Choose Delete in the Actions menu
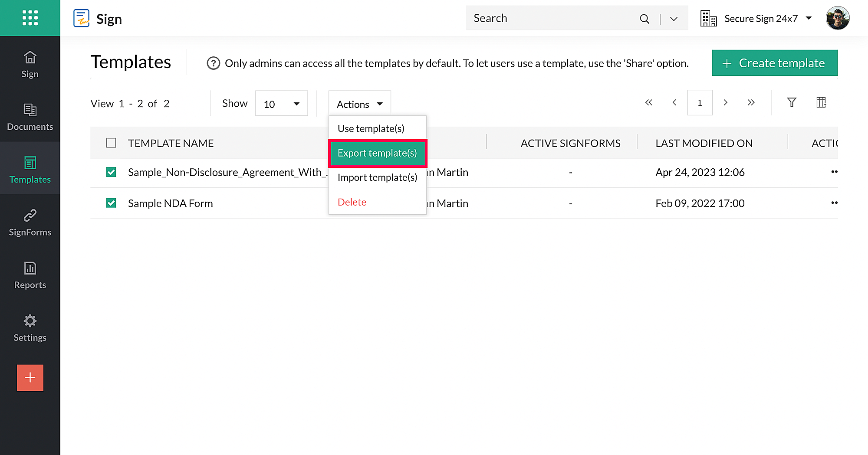This screenshot has height=455, width=868. [352, 202]
